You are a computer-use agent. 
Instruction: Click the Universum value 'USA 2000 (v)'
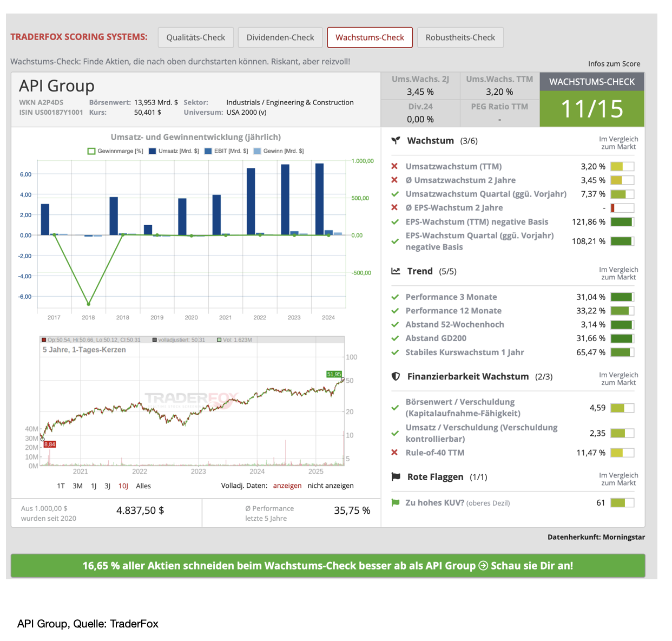pyautogui.click(x=246, y=113)
